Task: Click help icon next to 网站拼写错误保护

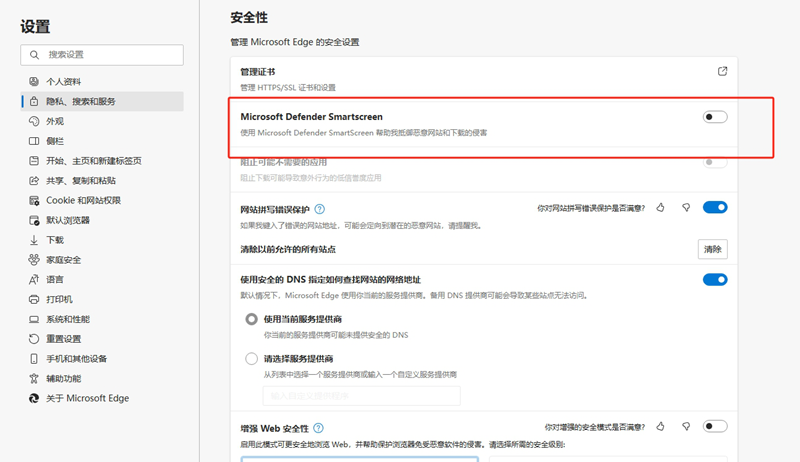Action: pos(319,209)
